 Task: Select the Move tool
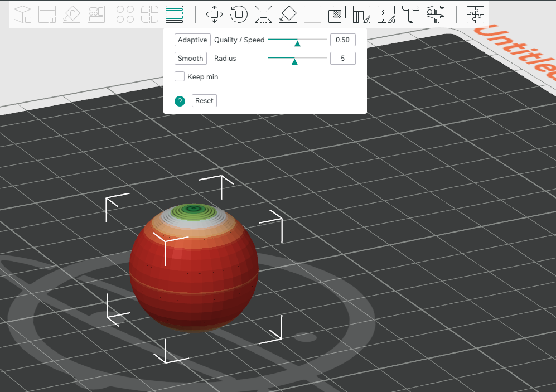(215, 14)
